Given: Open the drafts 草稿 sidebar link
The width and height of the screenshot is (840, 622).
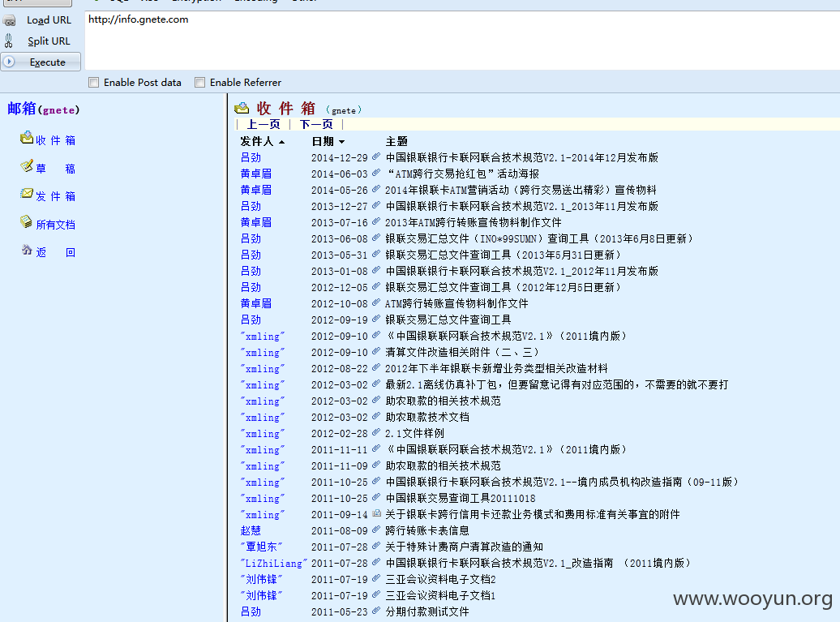Looking at the screenshot, I should point(56,169).
